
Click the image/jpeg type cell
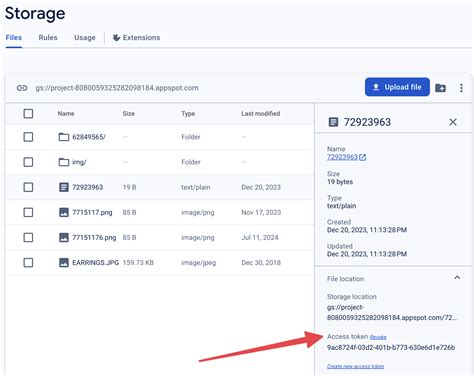(199, 263)
